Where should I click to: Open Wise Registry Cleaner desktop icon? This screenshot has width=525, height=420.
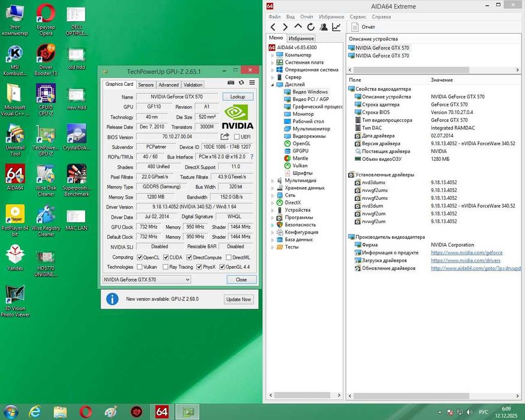[x=46, y=220]
